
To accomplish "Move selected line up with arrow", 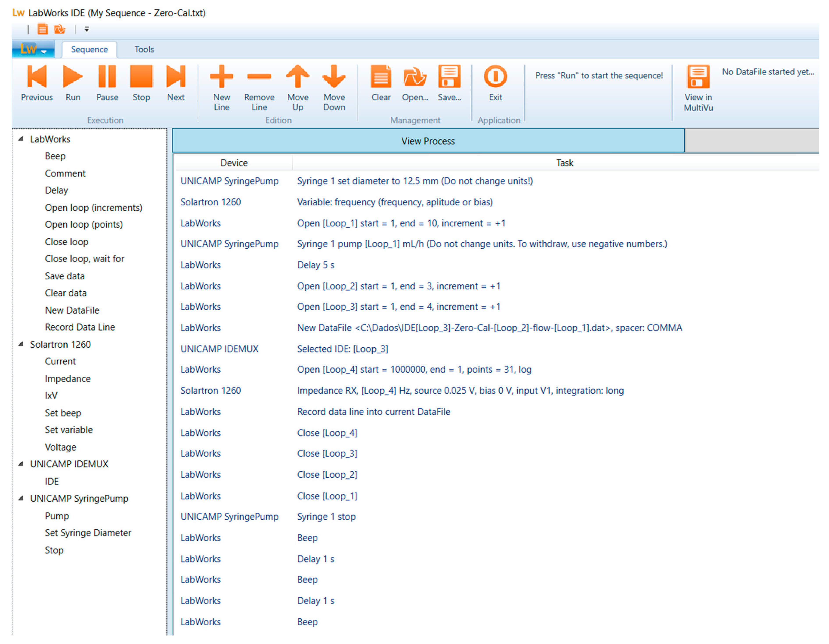I will pyautogui.click(x=298, y=77).
